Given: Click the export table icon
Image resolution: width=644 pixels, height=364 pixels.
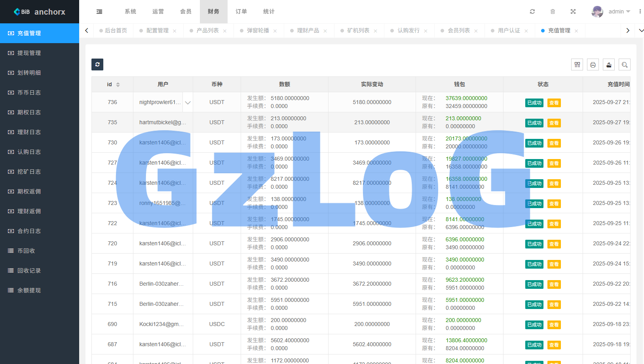Looking at the screenshot, I should click(609, 64).
